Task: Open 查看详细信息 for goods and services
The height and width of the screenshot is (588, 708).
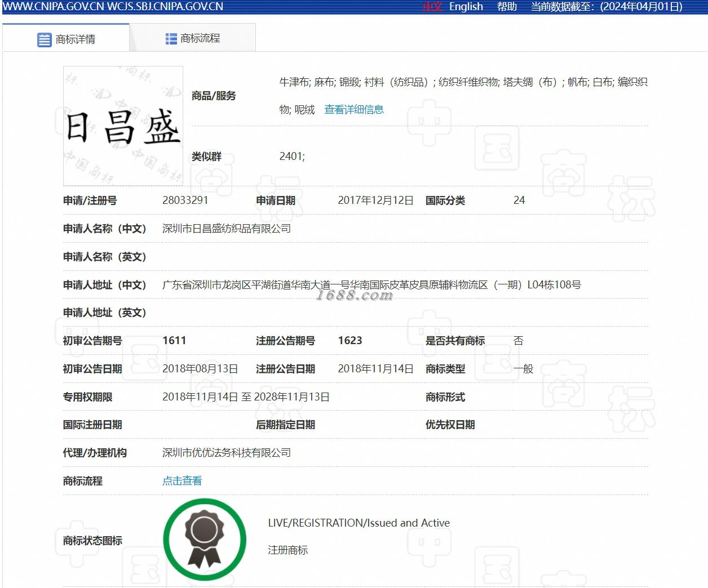Action: 354,109
